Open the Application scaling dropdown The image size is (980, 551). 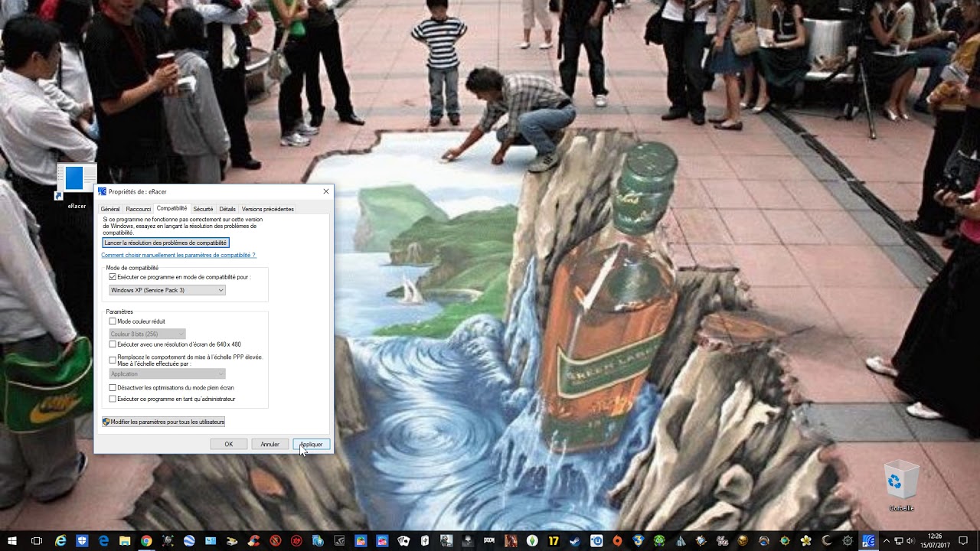tap(167, 373)
